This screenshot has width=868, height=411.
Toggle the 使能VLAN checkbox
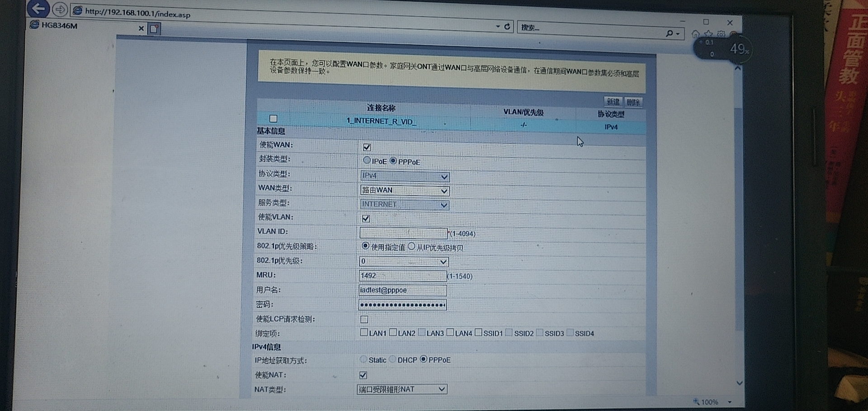[366, 219]
